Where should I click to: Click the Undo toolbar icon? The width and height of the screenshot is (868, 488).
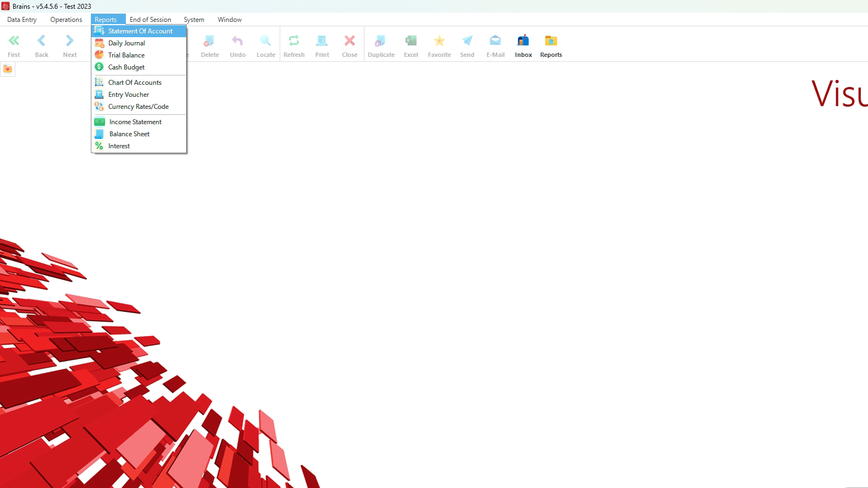(x=238, y=40)
